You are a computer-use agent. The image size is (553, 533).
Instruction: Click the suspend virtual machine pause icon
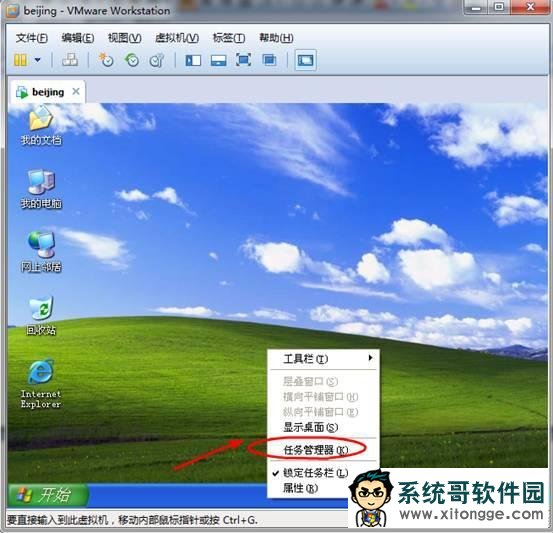point(20,60)
